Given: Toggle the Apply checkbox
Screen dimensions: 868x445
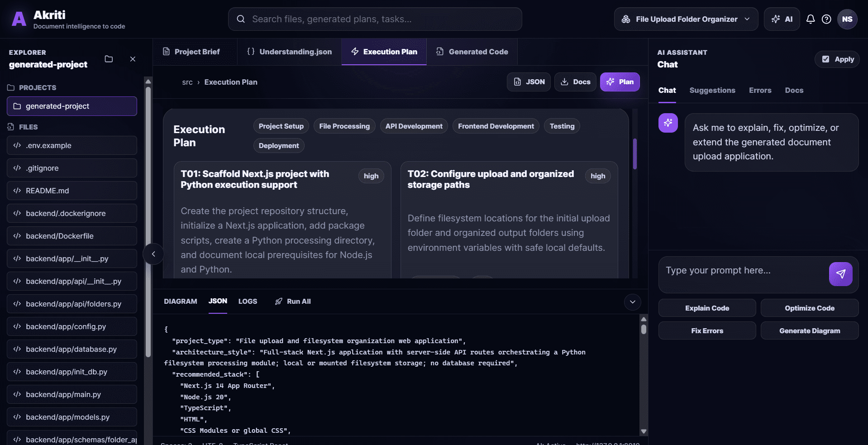Looking at the screenshot, I should tap(826, 59).
